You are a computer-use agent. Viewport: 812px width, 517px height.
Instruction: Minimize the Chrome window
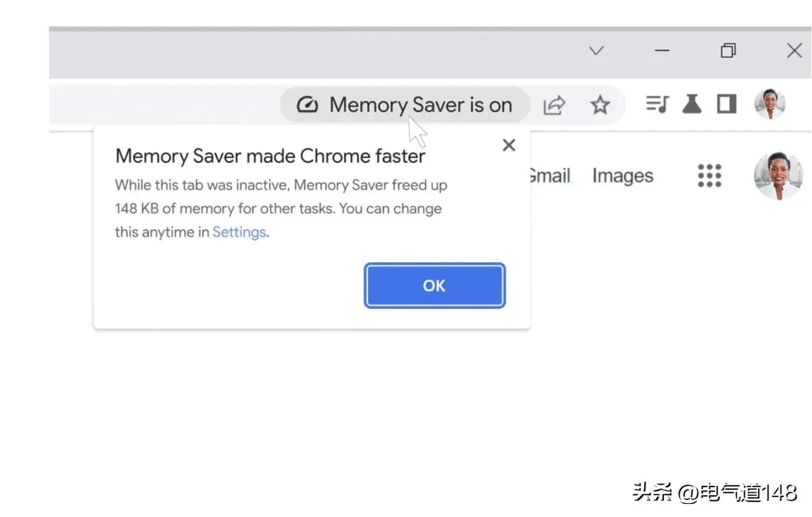662,51
